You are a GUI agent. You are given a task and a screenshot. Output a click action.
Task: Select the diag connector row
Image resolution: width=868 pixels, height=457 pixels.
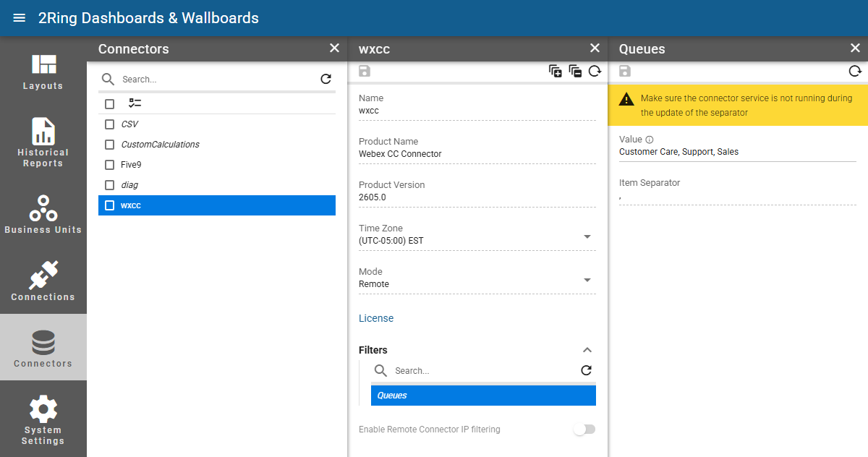217,185
